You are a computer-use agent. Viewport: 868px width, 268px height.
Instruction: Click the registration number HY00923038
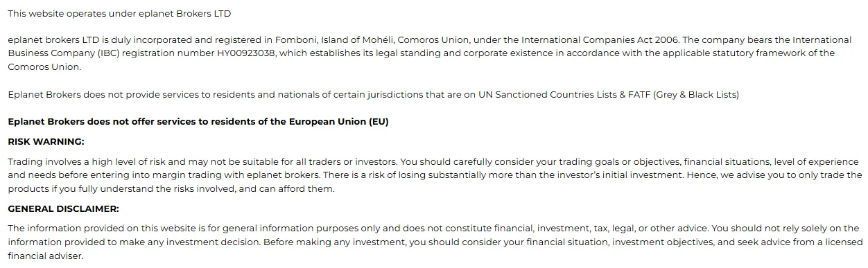tap(246, 53)
